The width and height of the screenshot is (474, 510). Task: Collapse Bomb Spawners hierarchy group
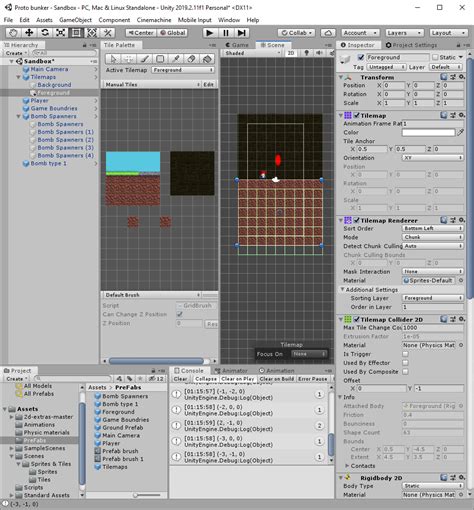tap(18, 116)
